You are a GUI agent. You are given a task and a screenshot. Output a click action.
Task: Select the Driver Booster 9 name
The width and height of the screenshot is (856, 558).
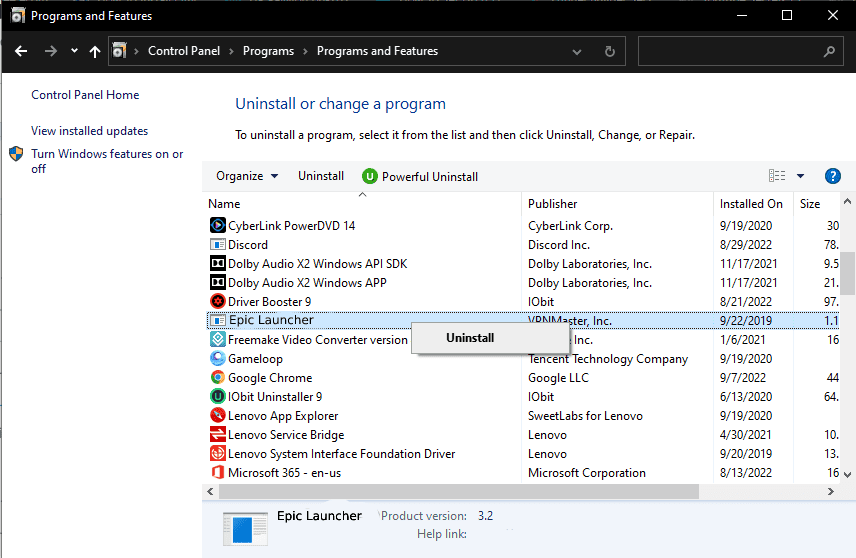pos(270,302)
